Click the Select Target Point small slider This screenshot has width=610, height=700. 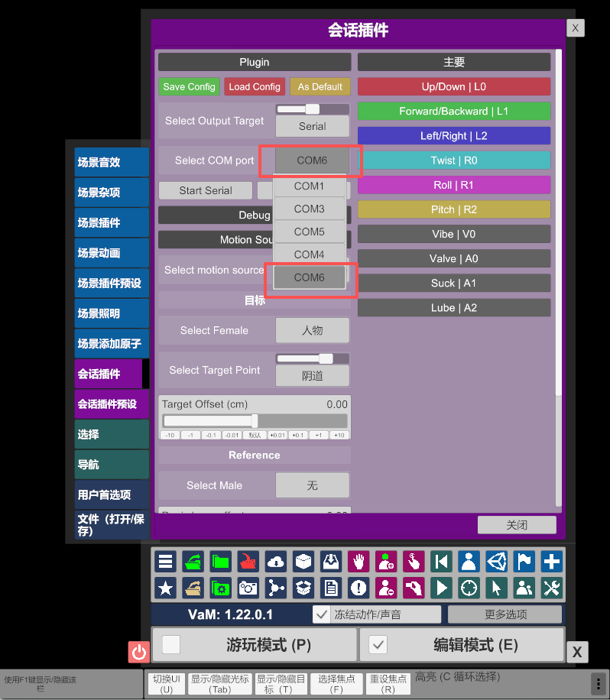[x=313, y=358]
